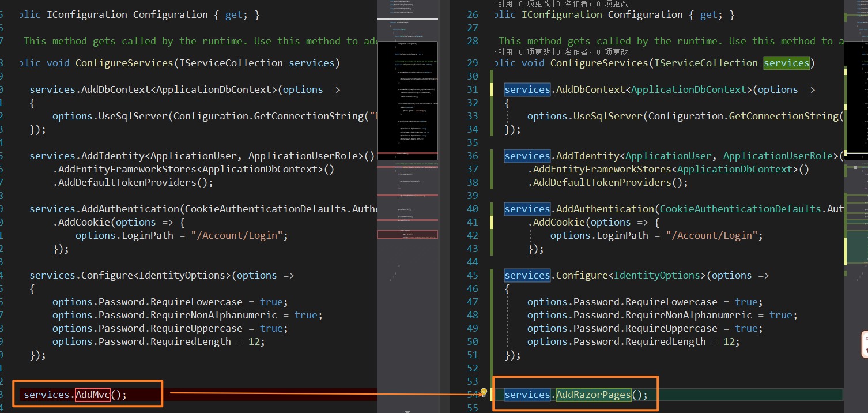
Task: Open CodeLens info above ConfigureServices in right pane
Action: pos(563,52)
